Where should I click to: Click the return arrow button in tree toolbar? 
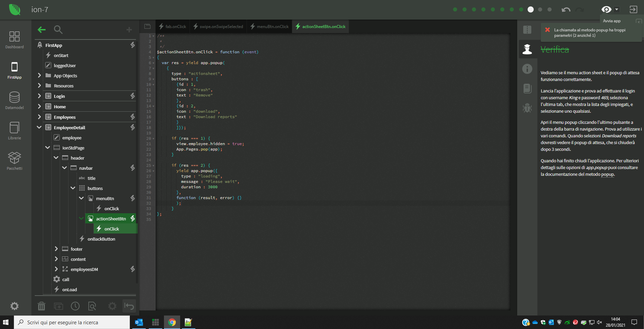click(x=129, y=306)
